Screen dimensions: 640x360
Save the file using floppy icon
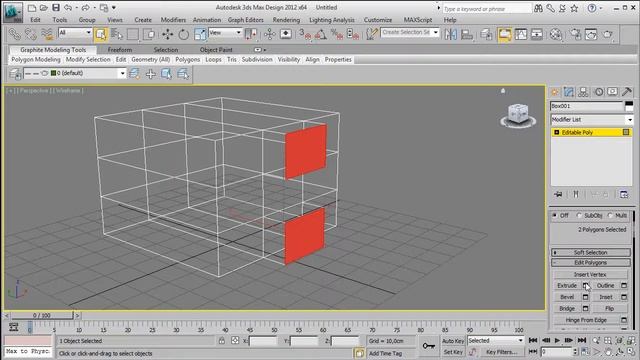click(x=56, y=7)
